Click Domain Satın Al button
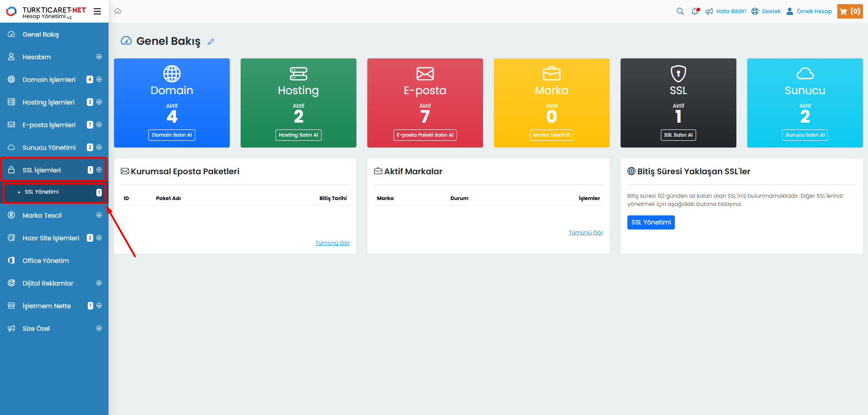This screenshot has width=868, height=415. [x=172, y=135]
